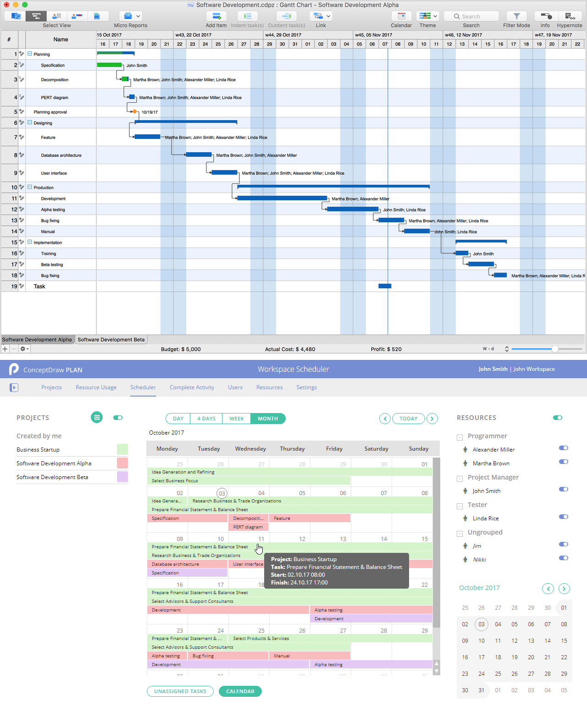Switch calendar to 4 DAYS view
Screen dimensions: 587x728
coord(206,419)
